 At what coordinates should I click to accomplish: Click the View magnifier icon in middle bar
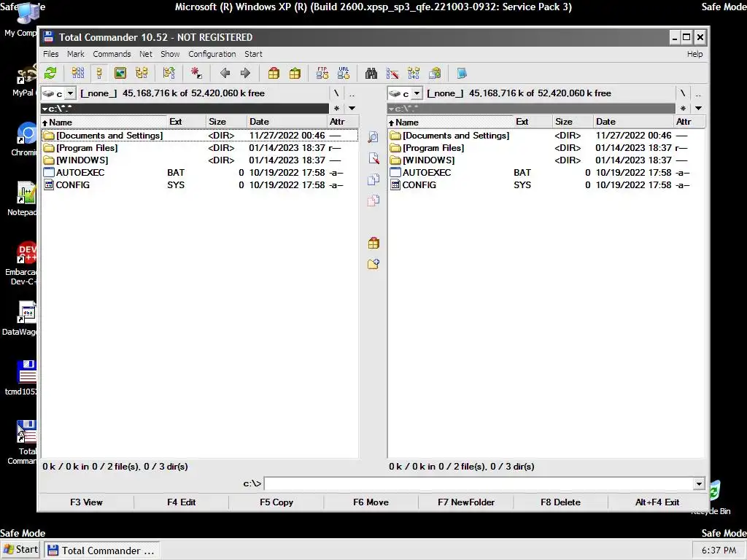[373, 137]
